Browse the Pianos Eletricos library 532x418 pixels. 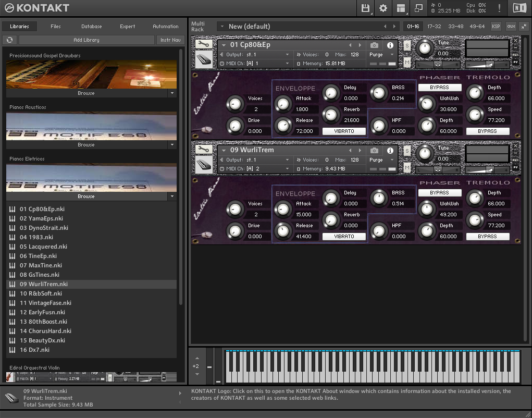pos(86,196)
